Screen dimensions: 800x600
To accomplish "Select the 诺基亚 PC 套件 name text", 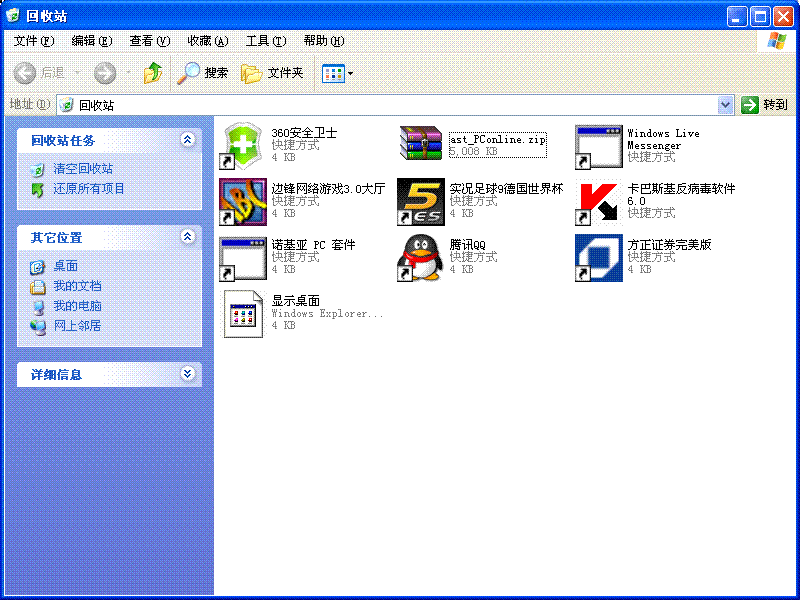I will click(x=313, y=244).
